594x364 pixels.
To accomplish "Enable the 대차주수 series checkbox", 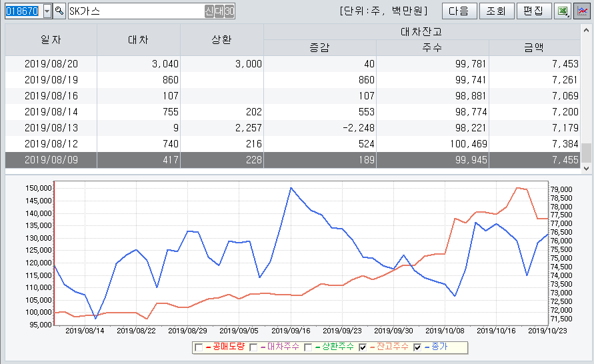I will 253,347.
